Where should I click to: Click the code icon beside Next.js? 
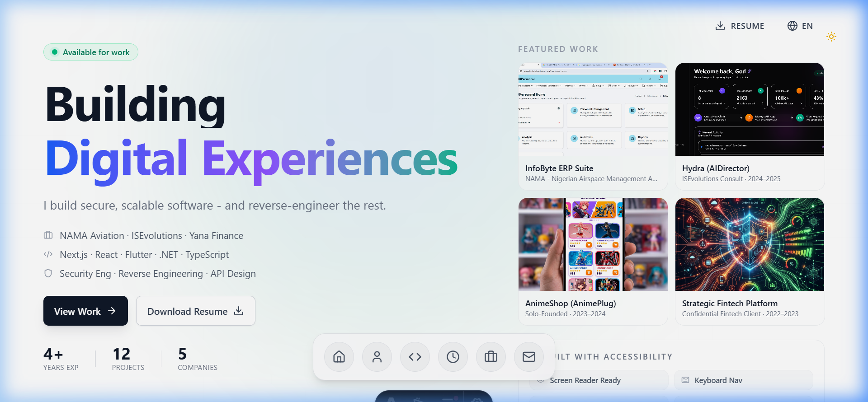pyautogui.click(x=48, y=254)
